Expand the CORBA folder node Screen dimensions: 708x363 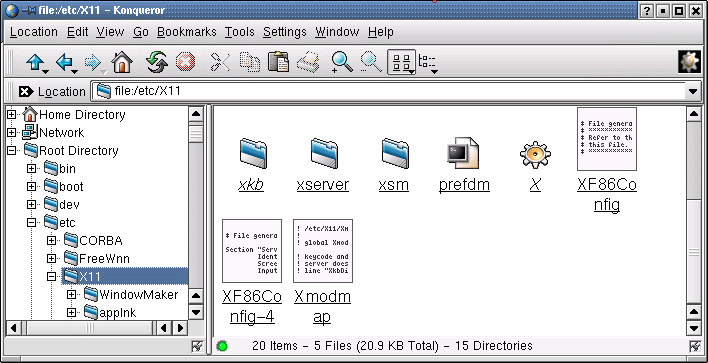pyautogui.click(x=51, y=241)
